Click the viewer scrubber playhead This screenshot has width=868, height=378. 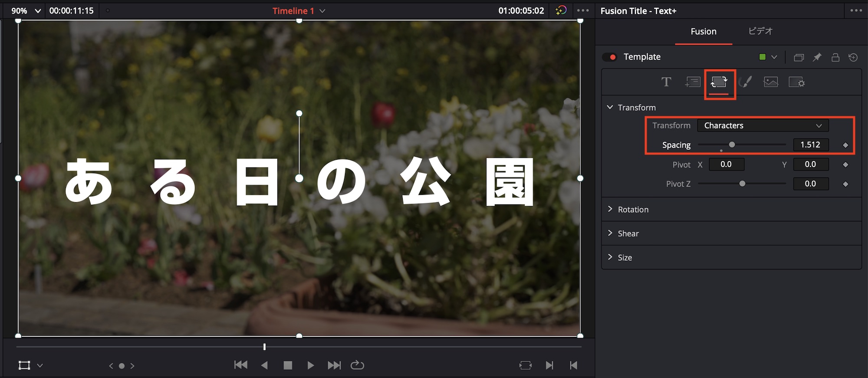tap(264, 347)
